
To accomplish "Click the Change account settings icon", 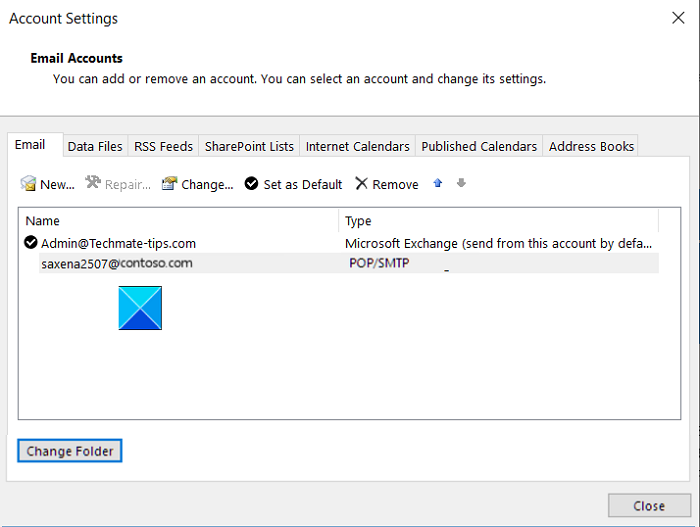I will (x=170, y=184).
